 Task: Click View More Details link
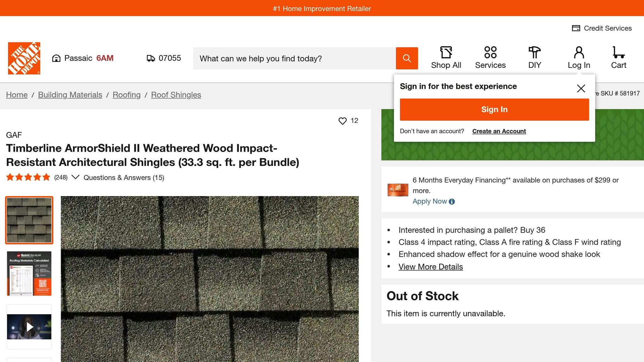(x=431, y=267)
